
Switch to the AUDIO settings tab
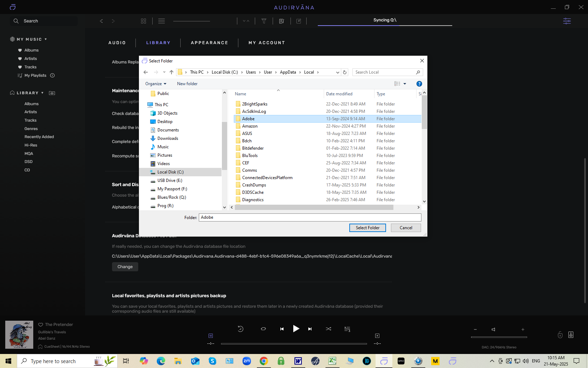pos(117,43)
